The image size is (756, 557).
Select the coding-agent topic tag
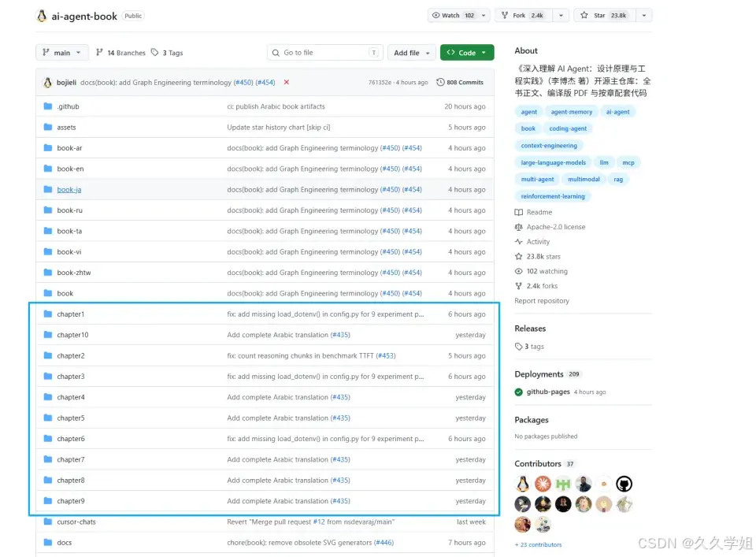tap(568, 128)
